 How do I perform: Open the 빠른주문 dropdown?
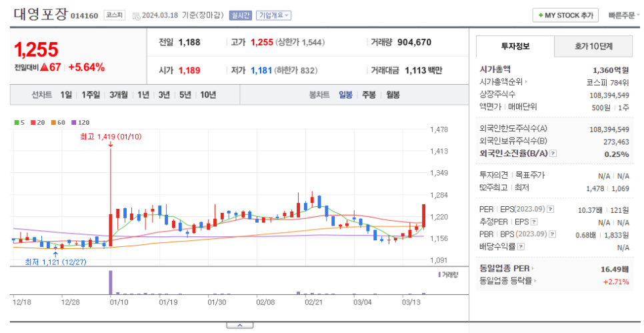click(624, 15)
